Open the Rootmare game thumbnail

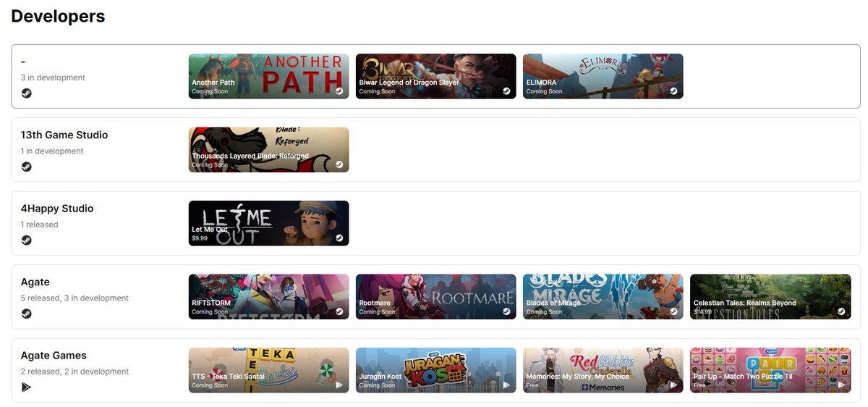point(436,297)
